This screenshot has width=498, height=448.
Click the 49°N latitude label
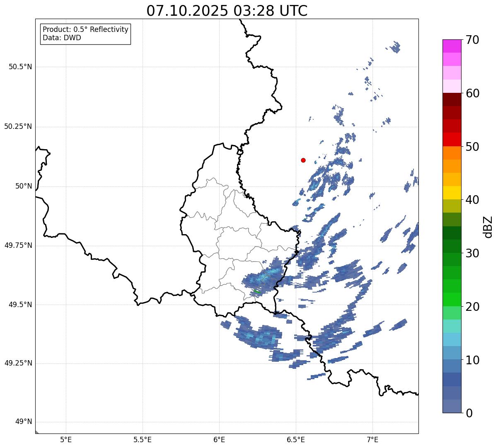coord(24,422)
